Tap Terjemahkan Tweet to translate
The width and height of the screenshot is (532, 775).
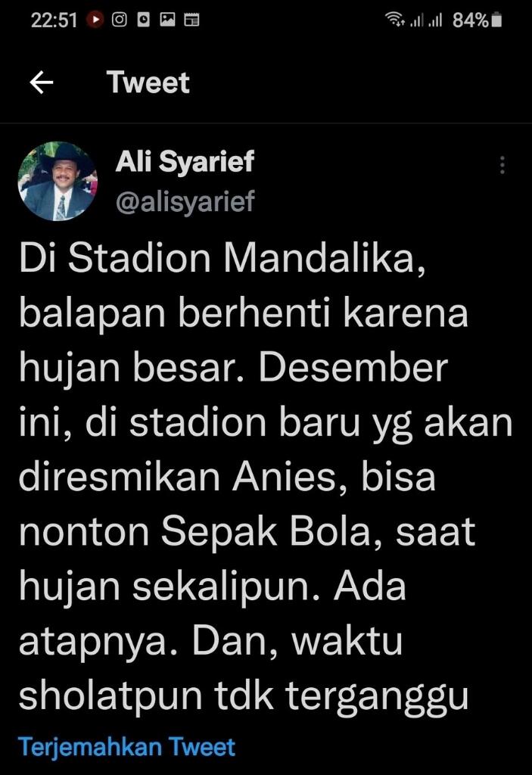[126, 746]
